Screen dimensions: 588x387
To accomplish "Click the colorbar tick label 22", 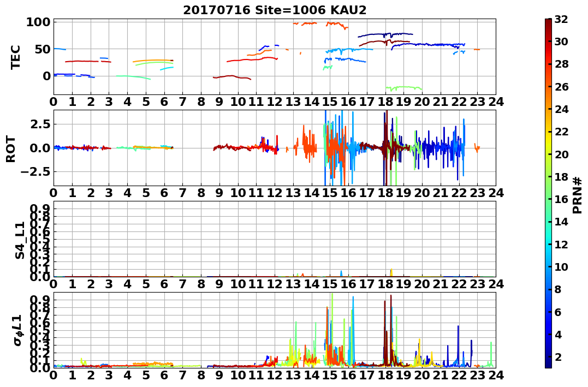I will [561, 132].
